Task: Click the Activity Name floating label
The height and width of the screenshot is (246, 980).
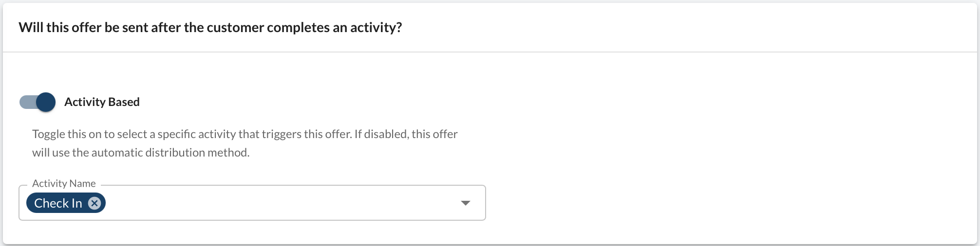Action: tap(64, 183)
